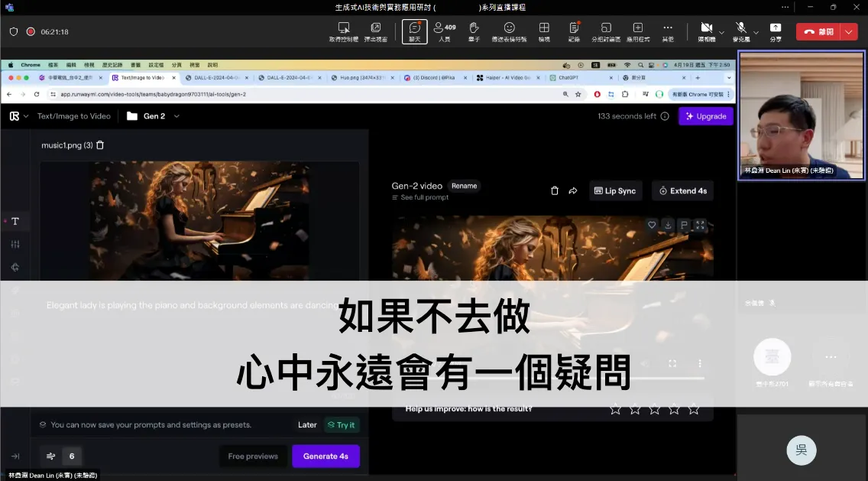Viewport: 868px width, 481px height.
Task: Open the video player's vertical dots menu
Action: click(700, 363)
